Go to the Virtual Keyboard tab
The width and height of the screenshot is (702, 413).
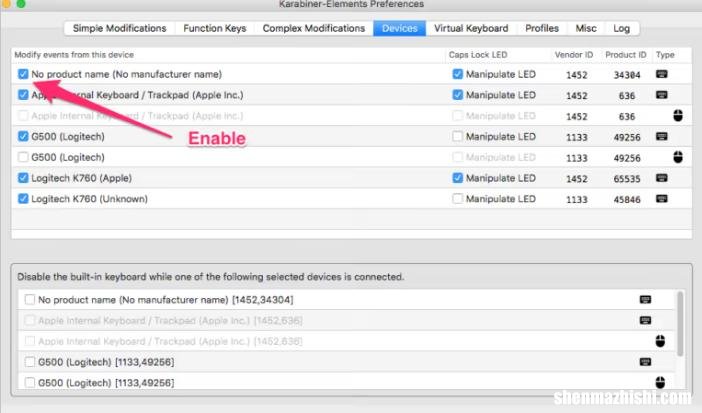click(471, 28)
